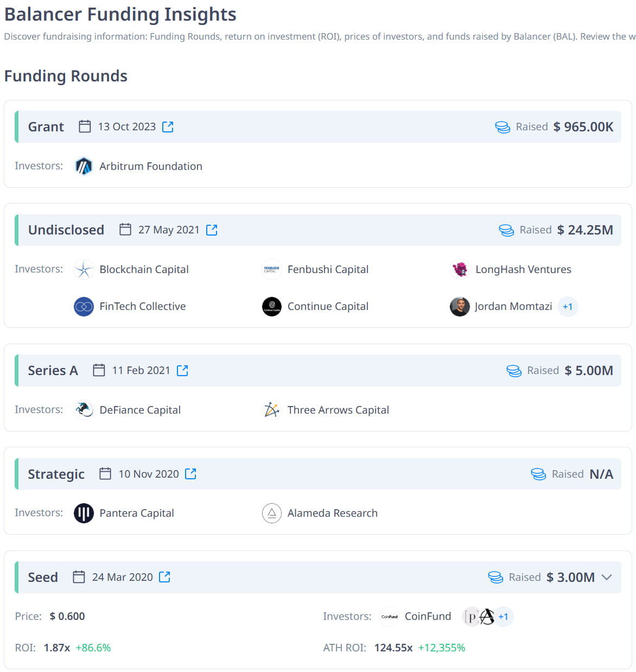Open the DeFiance Capital investor link

(x=140, y=410)
